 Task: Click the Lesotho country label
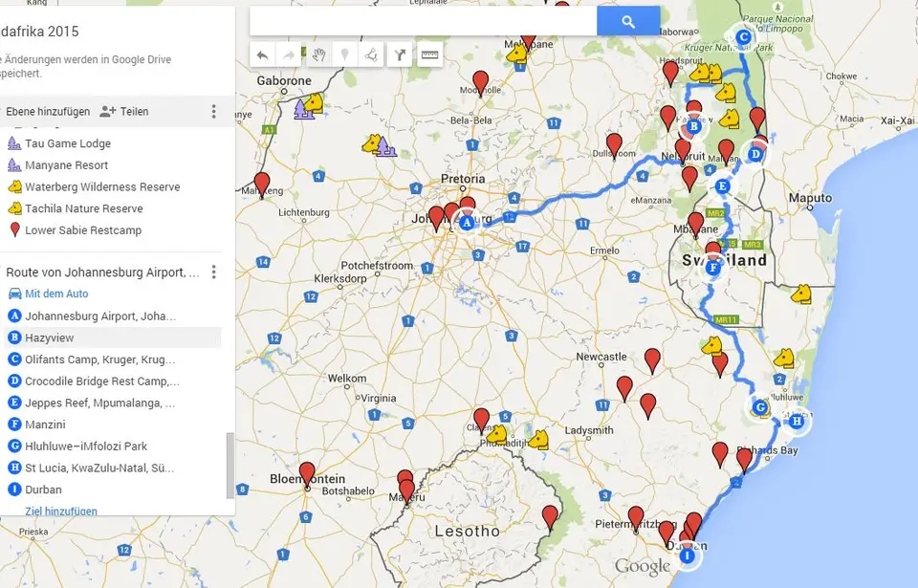point(468,532)
